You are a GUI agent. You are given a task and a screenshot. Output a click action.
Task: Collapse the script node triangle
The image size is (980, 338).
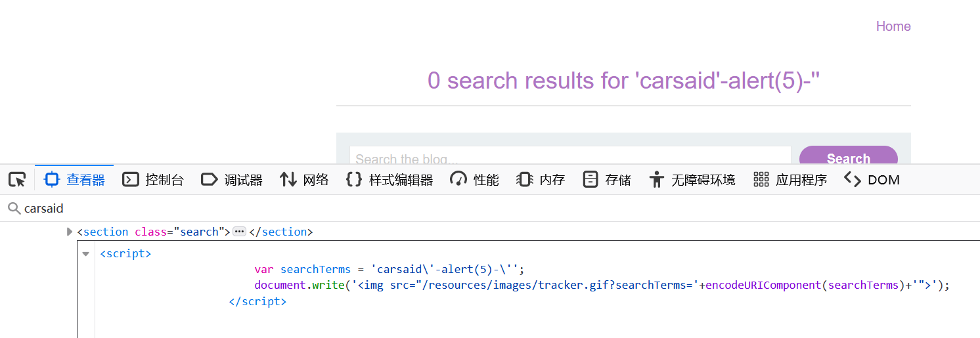(85, 254)
